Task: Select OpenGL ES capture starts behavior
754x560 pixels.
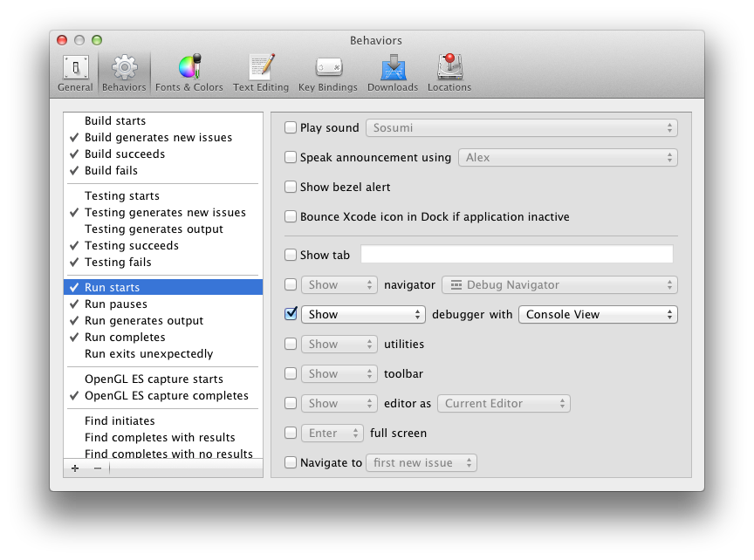Action: click(163, 379)
